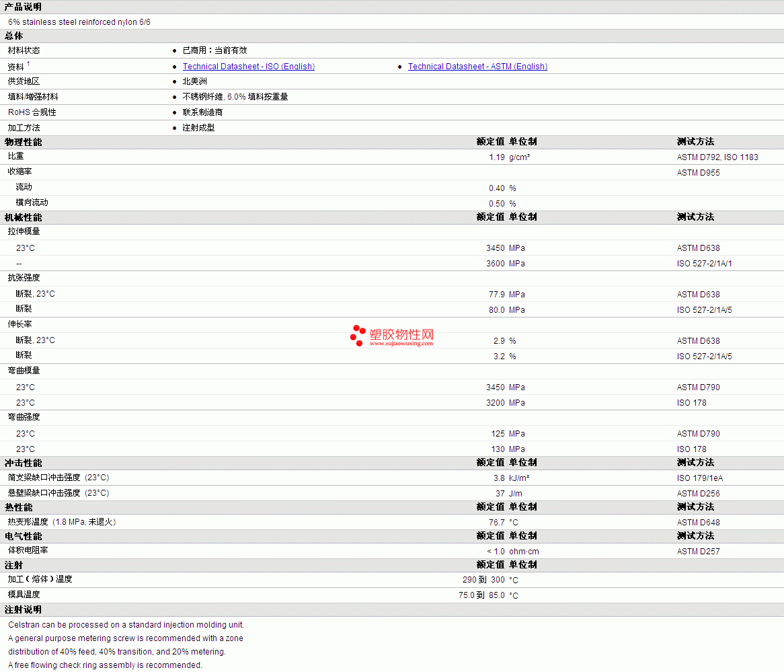
Task: Click the 77.9 tensile strength value
Action: [x=496, y=295]
